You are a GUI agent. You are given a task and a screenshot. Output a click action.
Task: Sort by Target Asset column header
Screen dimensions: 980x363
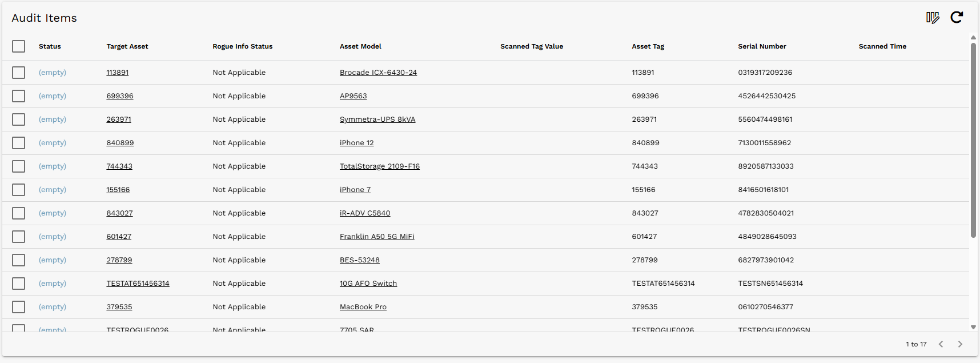(x=127, y=46)
